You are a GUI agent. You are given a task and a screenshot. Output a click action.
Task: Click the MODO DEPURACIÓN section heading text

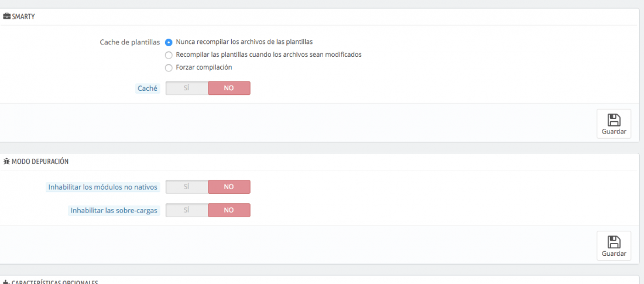pyautogui.click(x=40, y=162)
